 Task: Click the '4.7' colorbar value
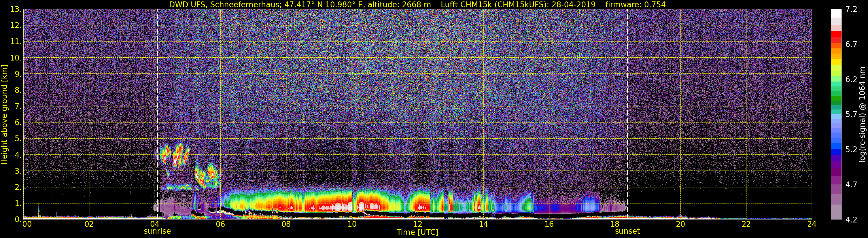tap(851, 185)
